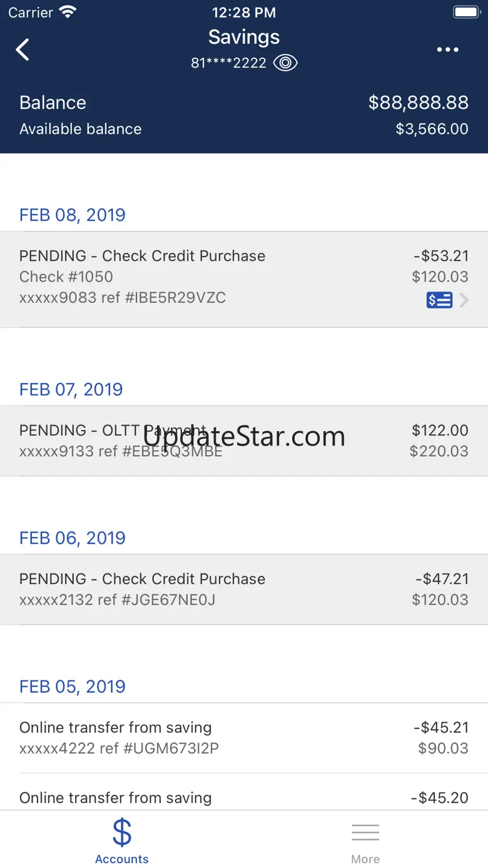Tap the Wi-Fi status icon
Image resolution: width=488 pixels, height=868 pixels.
point(67,13)
